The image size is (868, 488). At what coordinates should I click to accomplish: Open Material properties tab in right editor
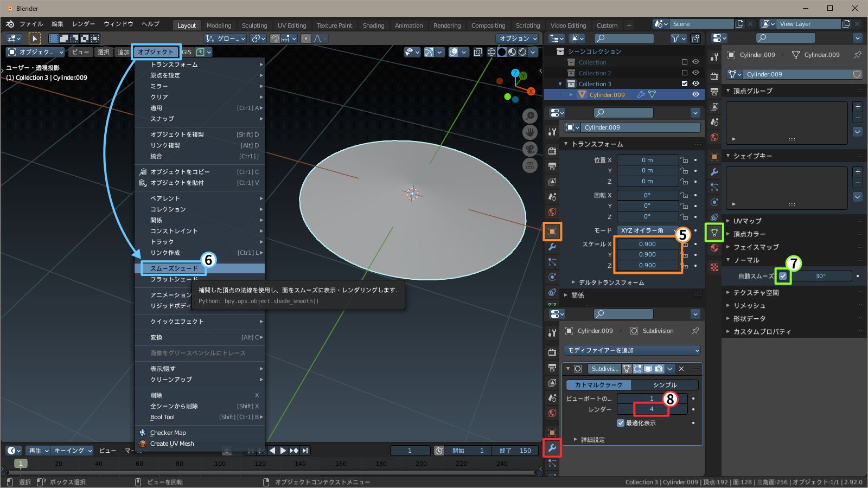[x=714, y=248]
